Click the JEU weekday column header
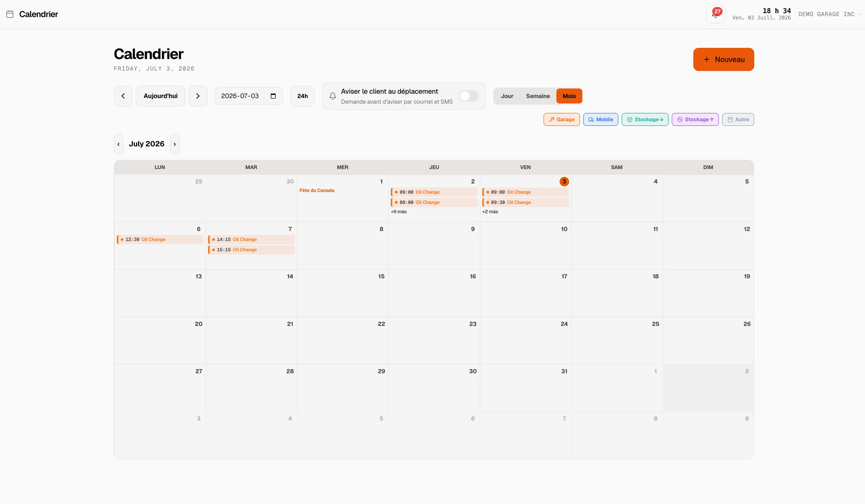The width and height of the screenshot is (865, 504). click(434, 167)
